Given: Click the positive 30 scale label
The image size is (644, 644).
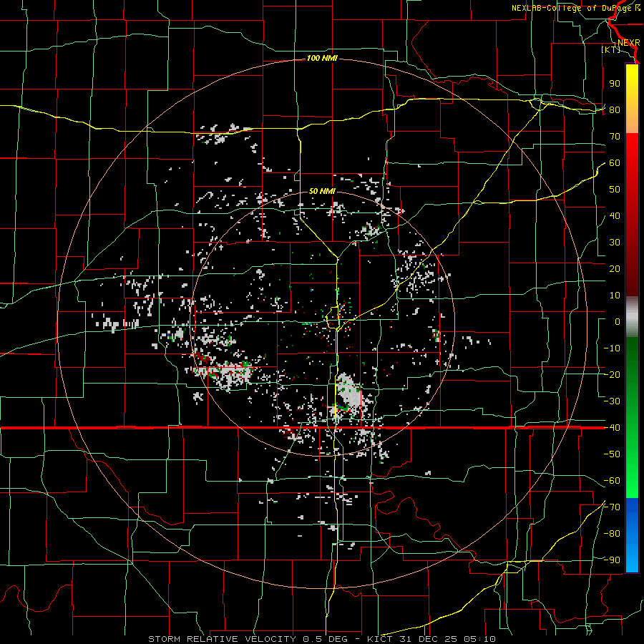Looking at the screenshot, I should tap(615, 243).
